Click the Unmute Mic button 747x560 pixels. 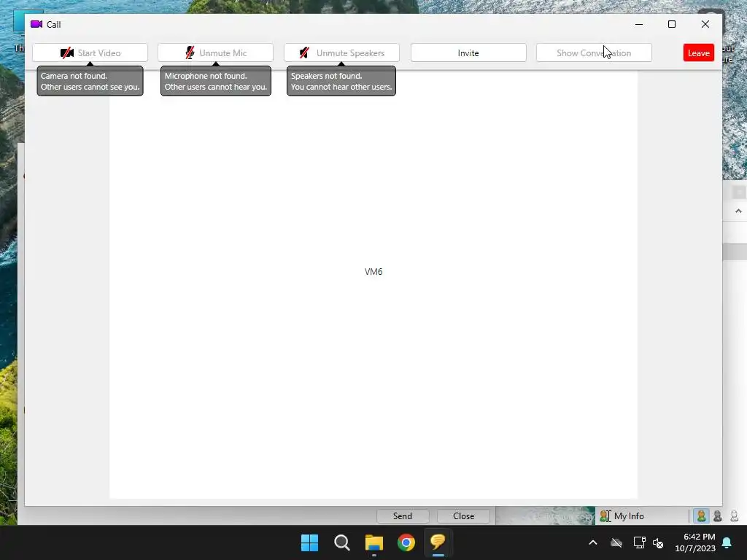click(215, 52)
